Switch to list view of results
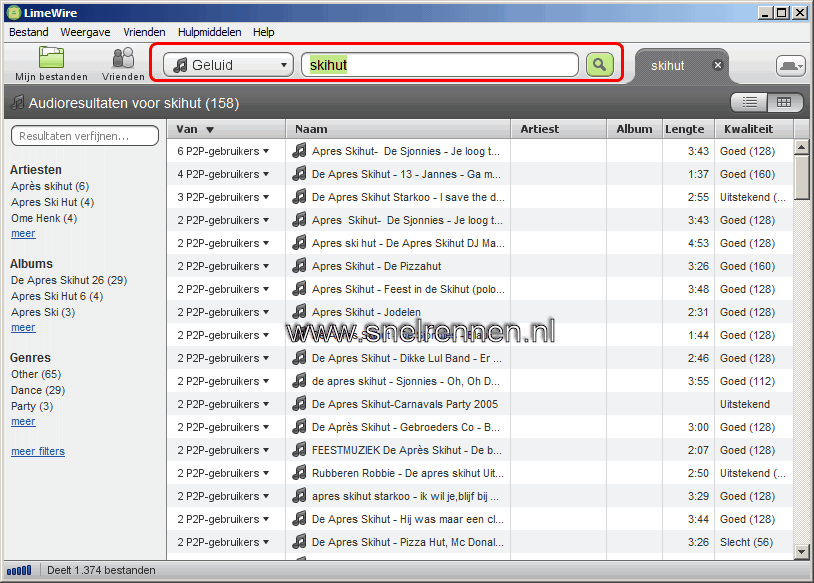The height and width of the screenshot is (583, 814). [x=749, y=102]
